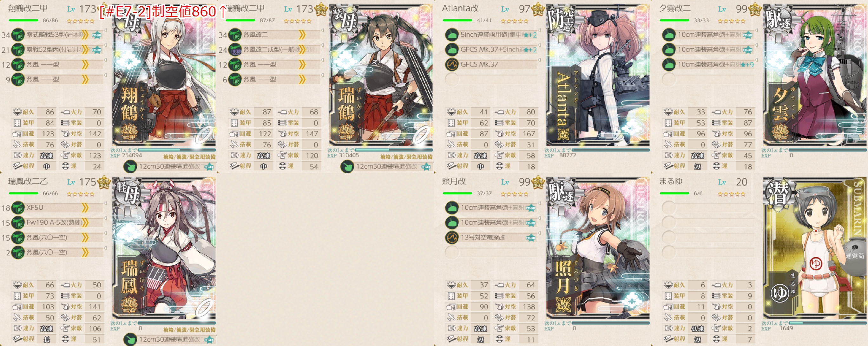This screenshot has width=868, height=346.
Task: Click the [#E7-2]制空値860 title text
Action: pos(163,12)
